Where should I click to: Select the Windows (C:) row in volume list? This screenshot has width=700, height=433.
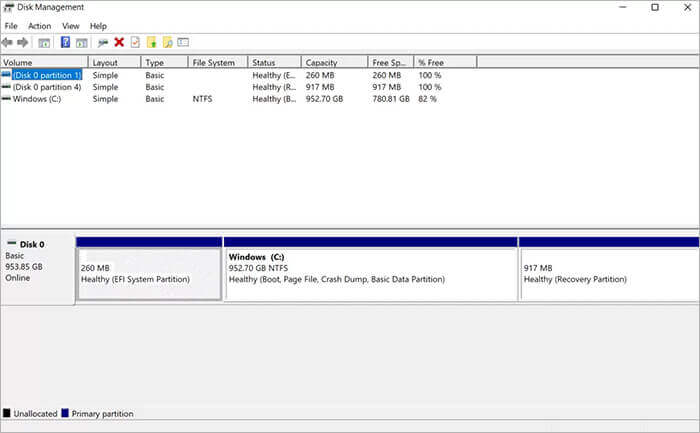pos(39,99)
